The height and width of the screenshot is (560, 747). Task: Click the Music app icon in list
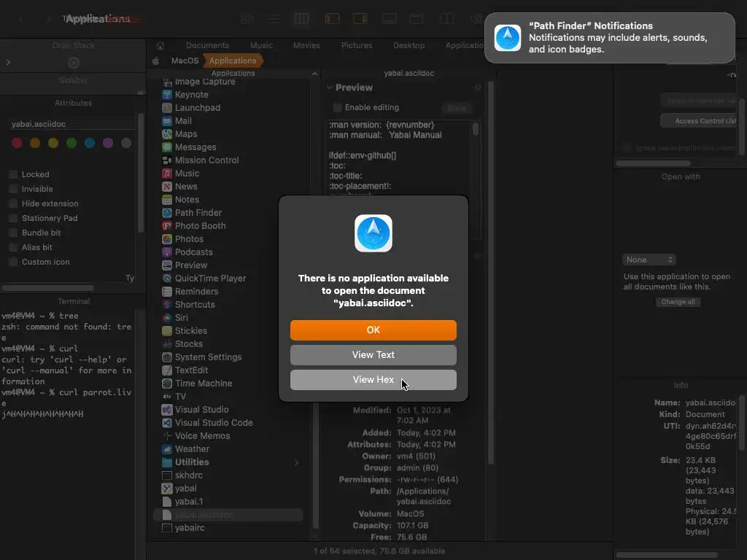[x=167, y=174]
